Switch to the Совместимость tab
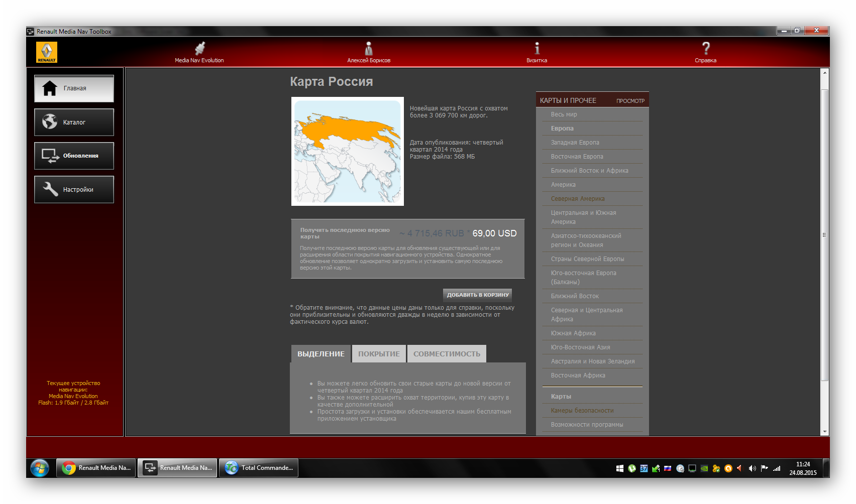The height and width of the screenshot is (504, 856). 447,354
